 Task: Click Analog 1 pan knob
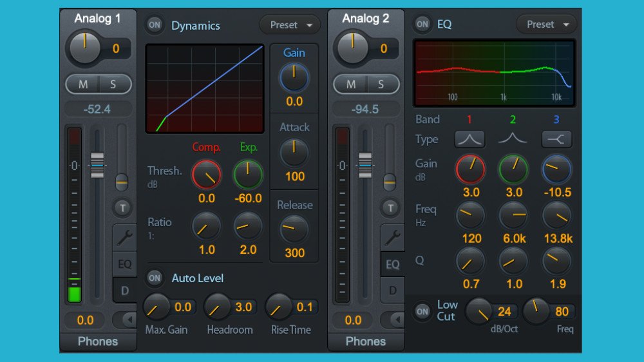[85, 48]
